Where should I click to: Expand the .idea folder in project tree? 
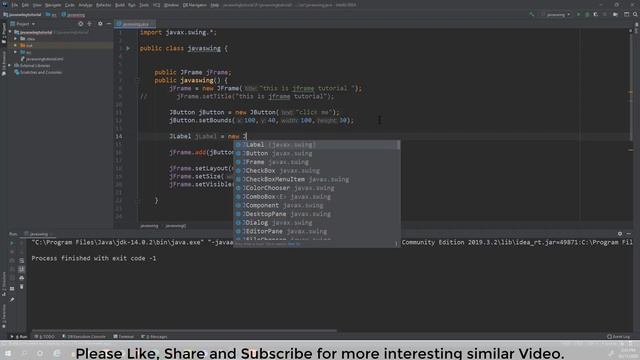[16, 39]
